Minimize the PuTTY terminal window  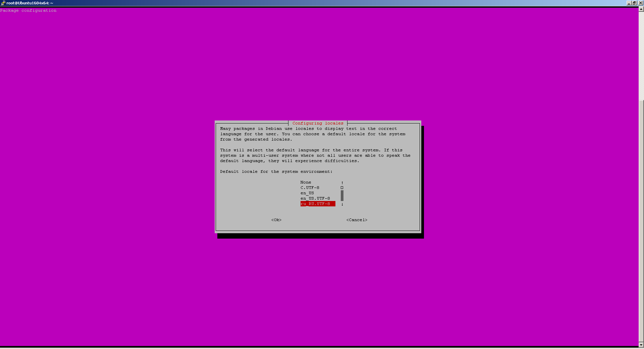click(x=629, y=3)
